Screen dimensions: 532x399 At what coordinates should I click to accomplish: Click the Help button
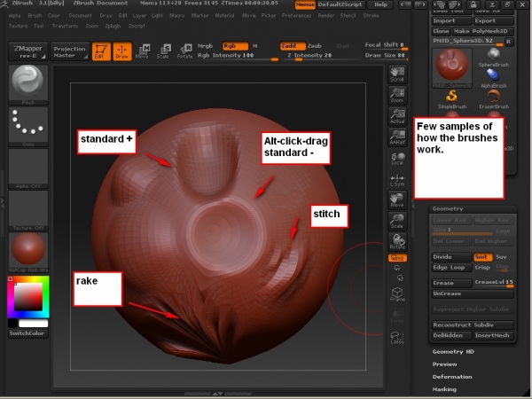point(380,4)
